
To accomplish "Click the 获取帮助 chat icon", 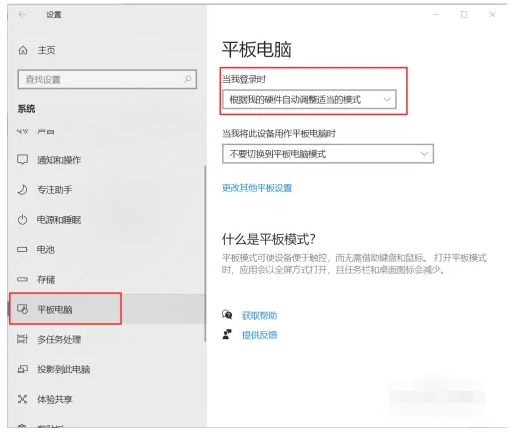I will pyautogui.click(x=227, y=315).
